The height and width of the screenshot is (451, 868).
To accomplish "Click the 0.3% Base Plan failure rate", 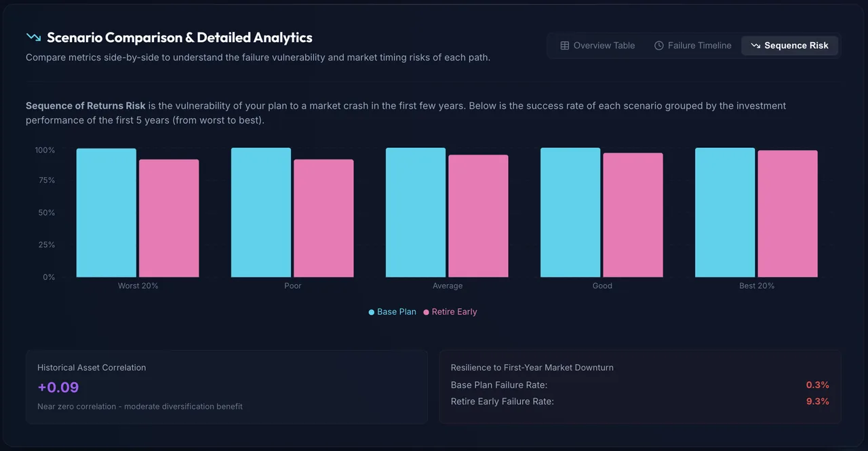I will [818, 385].
